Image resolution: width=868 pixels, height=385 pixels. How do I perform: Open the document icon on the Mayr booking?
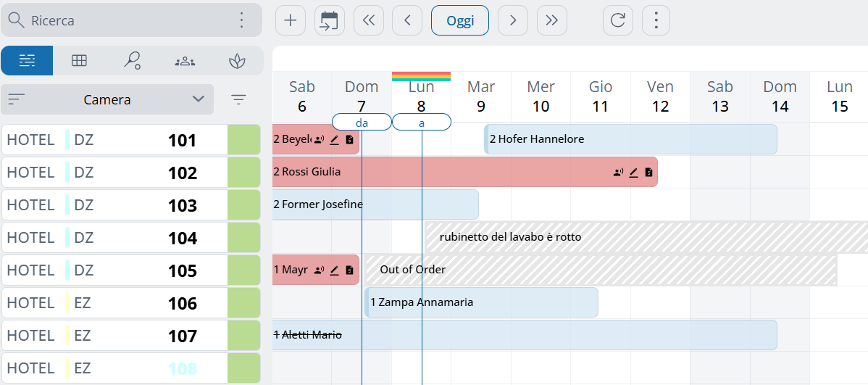pos(349,270)
